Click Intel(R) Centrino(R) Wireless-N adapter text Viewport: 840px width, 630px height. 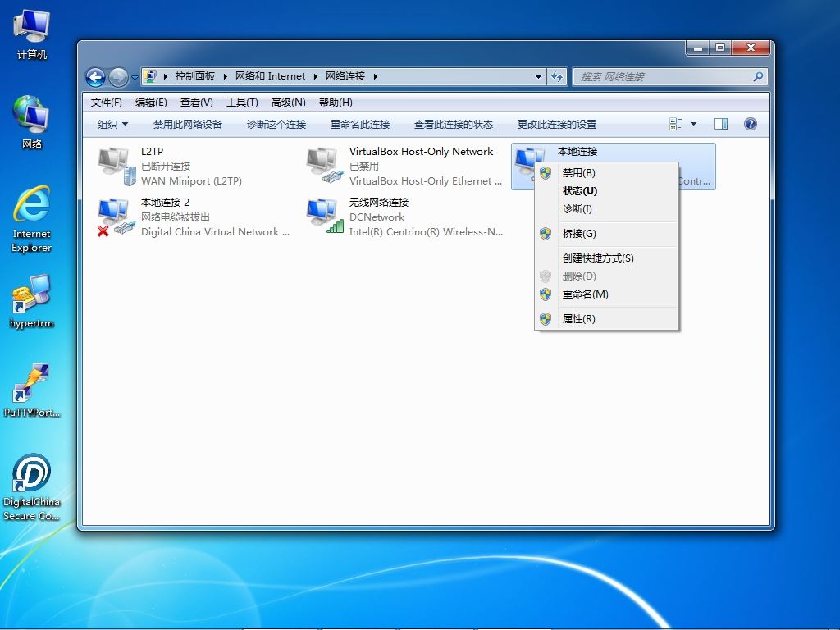coord(426,232)
